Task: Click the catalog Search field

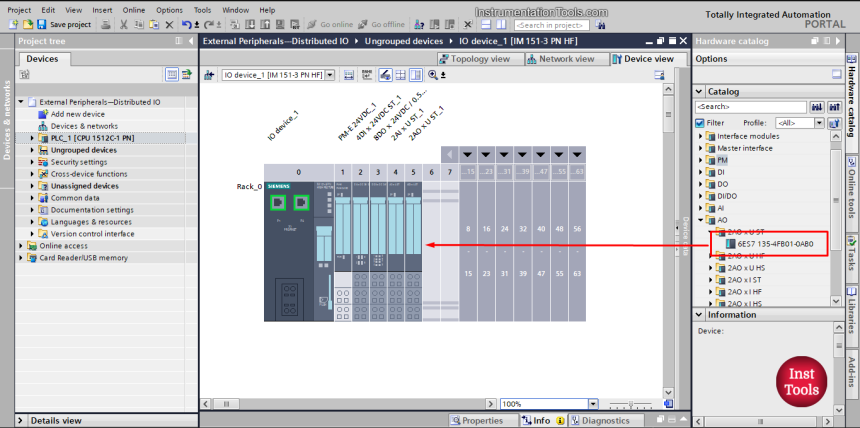Action: (750, 107)
